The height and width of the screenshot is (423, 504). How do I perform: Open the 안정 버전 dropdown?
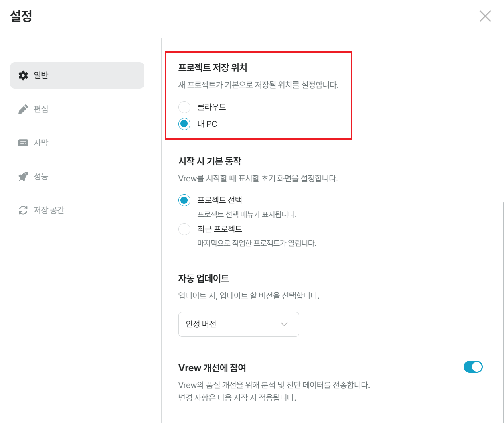(x=239, y=324)
